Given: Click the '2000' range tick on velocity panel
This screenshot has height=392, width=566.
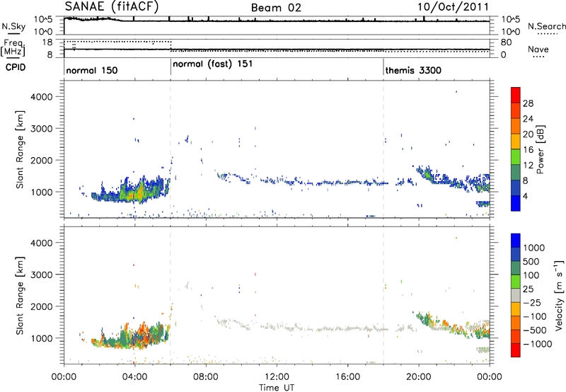Looking at the screenshot, I should click(41, 306).
